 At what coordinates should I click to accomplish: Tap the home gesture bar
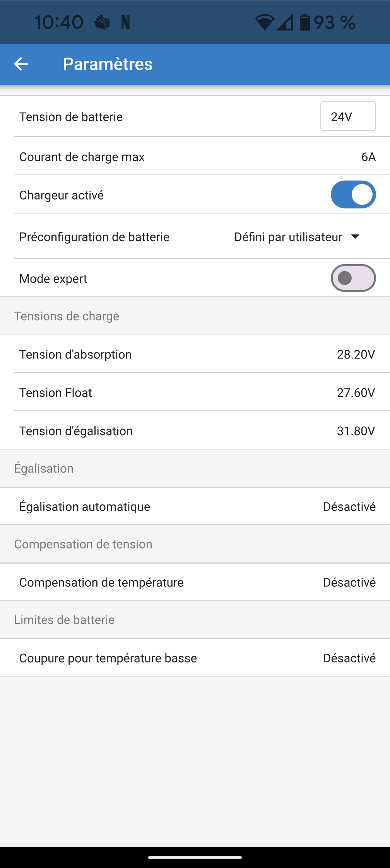(x=195, y=857)
